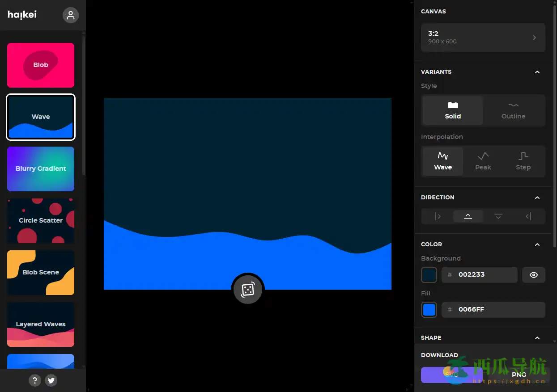
Task: Choose the Blurry Gradient generator
Action: click(41, 169)
